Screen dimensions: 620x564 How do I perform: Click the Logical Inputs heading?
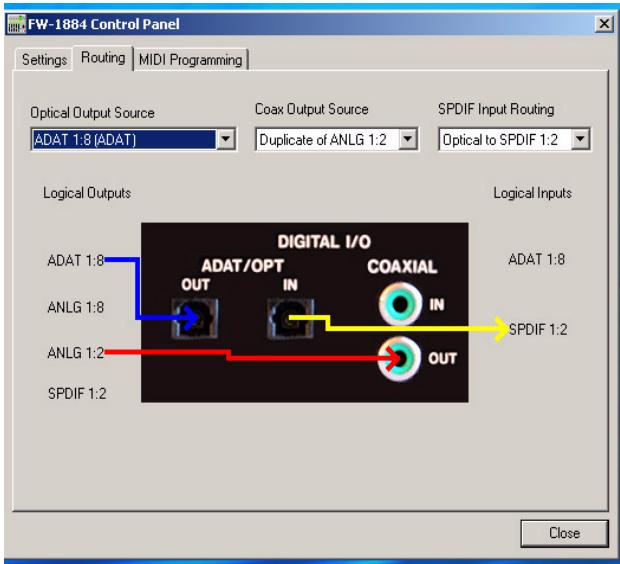click(x=533, y=193)
